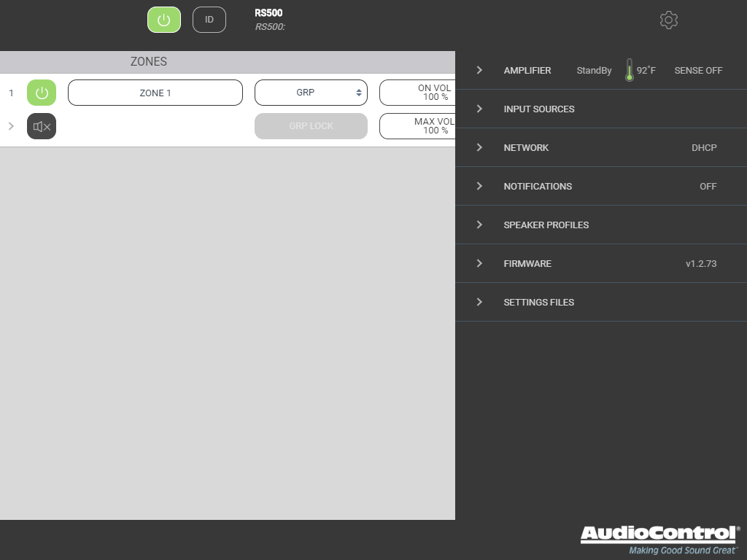747x560 pixels.
Task: Expand the FIRMWARE section chevron
Action: [x=479, y=264]
